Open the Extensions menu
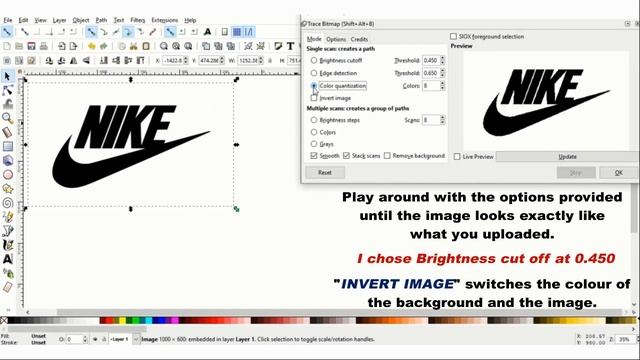This screenshot has height=360, width=640. pos(164,20)
